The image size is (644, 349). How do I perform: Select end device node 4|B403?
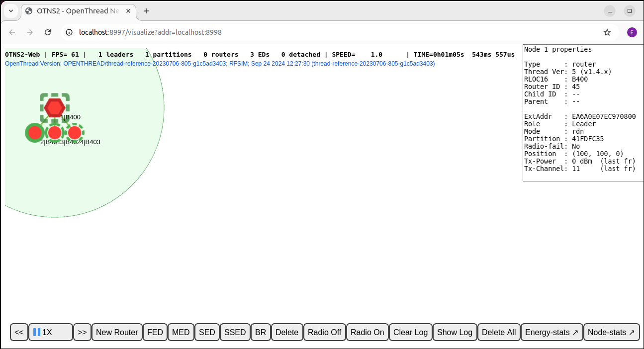75,133
